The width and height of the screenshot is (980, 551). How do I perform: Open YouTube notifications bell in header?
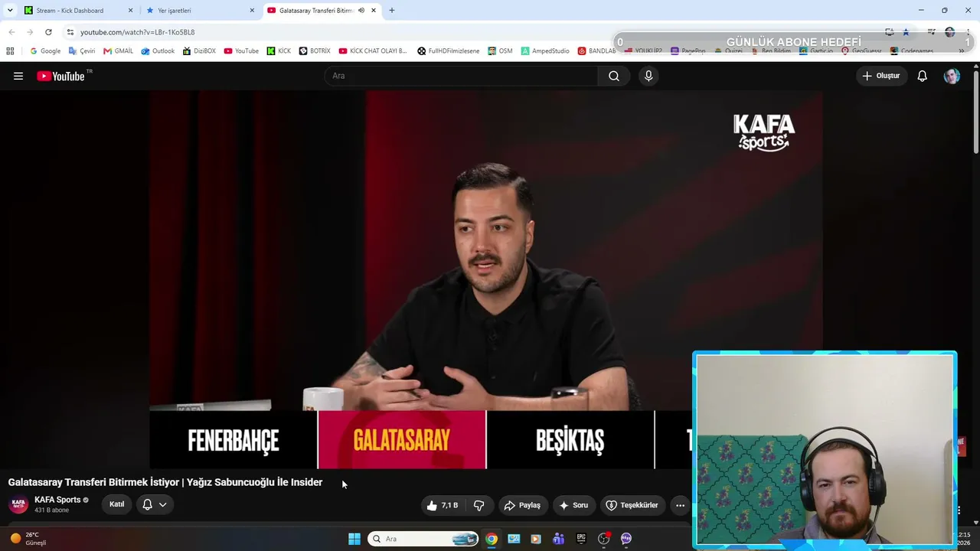coord(923,76)
